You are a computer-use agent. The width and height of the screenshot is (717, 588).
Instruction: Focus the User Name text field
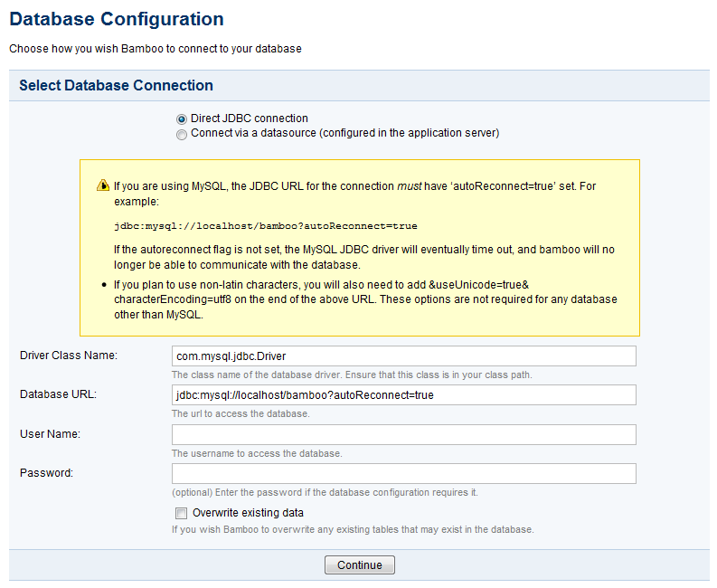[404, 435]
